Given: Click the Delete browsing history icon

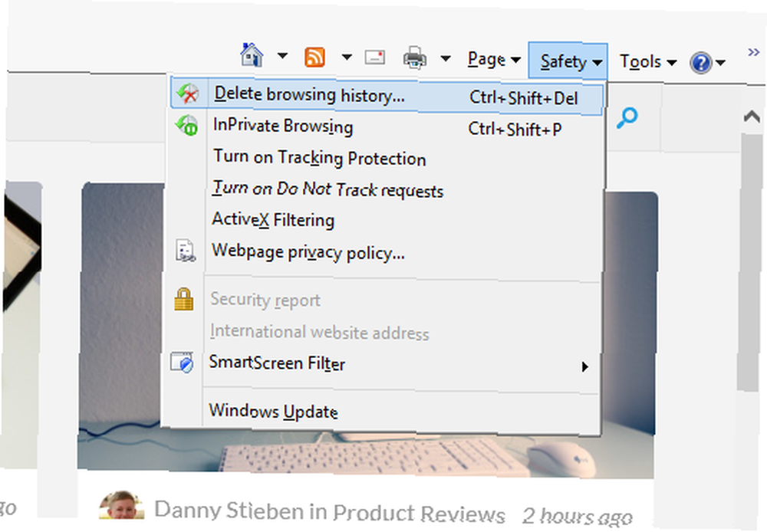Looking at the screenshot, I should click(188, 94).
